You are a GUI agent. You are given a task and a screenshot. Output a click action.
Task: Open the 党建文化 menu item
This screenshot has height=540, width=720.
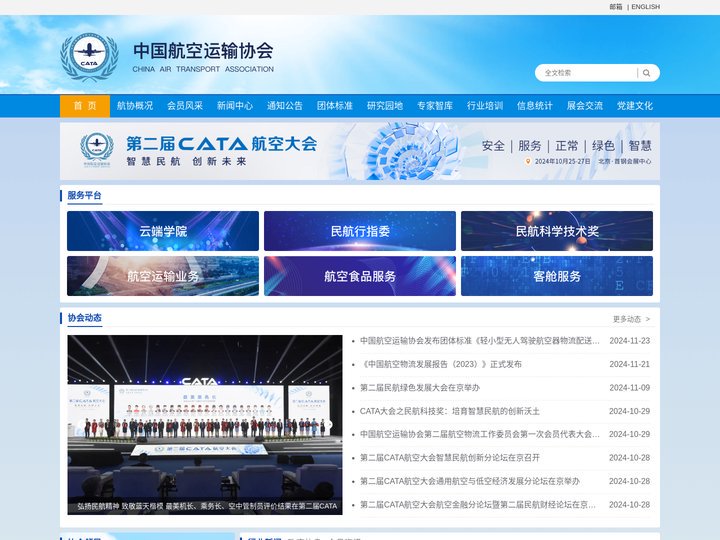pos(635,106)
